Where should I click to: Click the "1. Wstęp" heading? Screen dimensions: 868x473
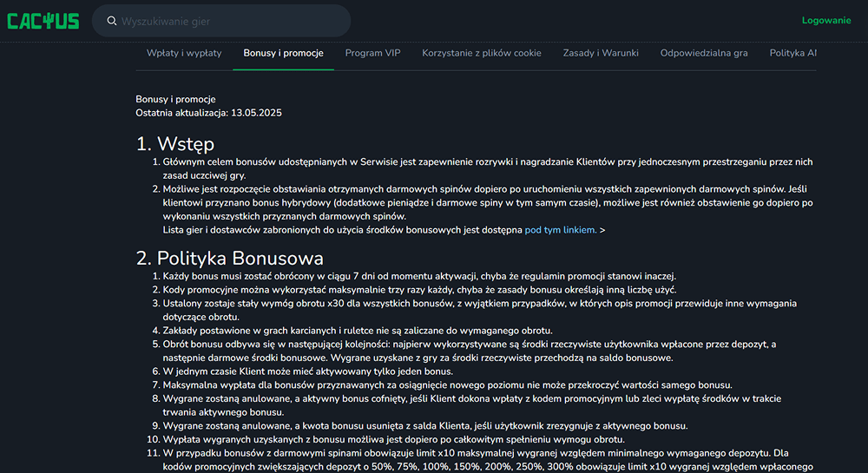(175, 144)
